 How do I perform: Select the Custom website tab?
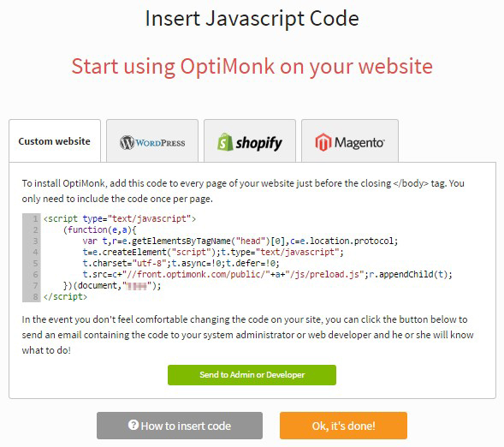click(x=55, y=140)
